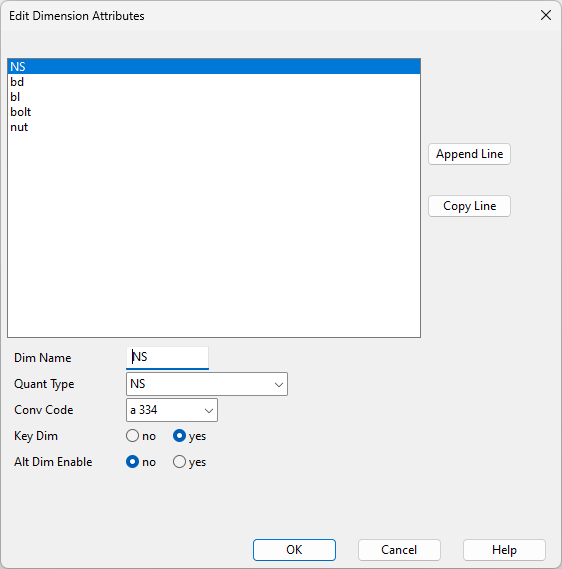
Task: Select the bolt dimension in the list
Action: [x=214, y=112]
